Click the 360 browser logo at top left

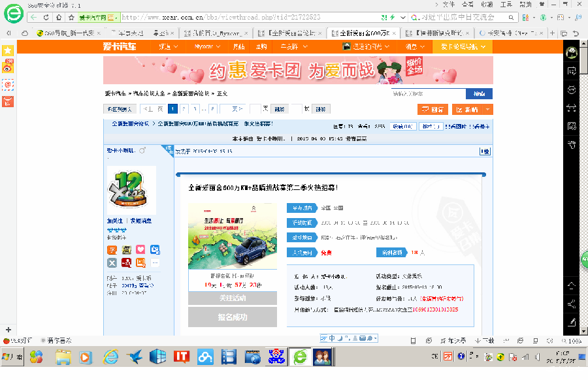pos(14,14)
